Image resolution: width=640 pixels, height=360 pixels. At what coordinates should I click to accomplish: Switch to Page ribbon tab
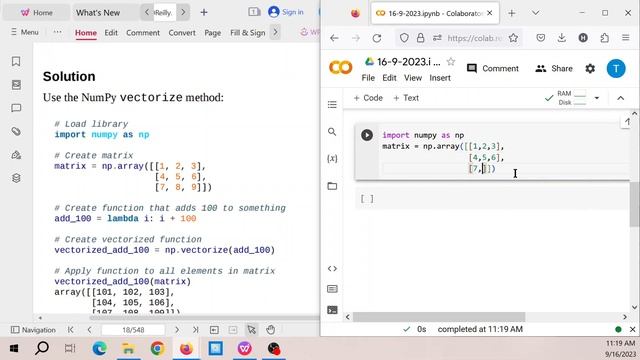tap(213, 33)
